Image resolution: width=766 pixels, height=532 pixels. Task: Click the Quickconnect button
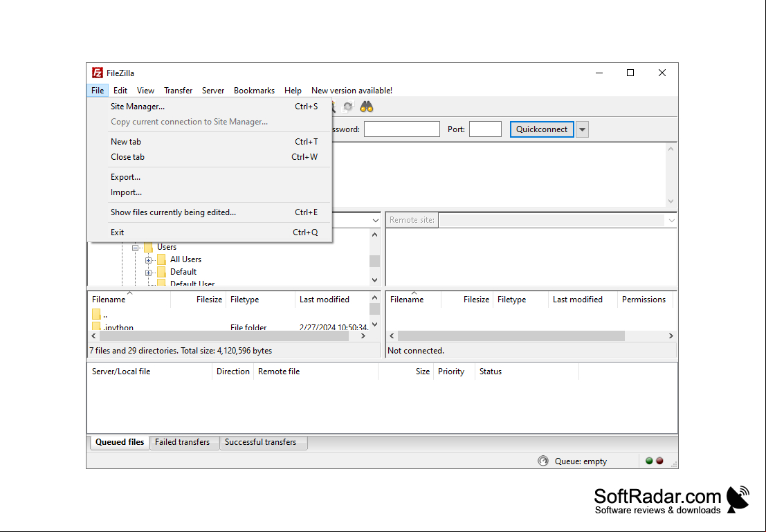pos(542,129)
